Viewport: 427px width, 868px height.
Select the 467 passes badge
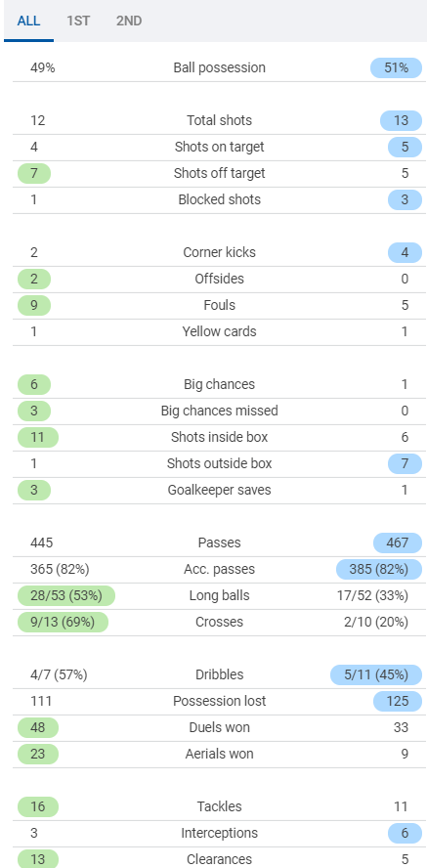[x=398, y=542]
